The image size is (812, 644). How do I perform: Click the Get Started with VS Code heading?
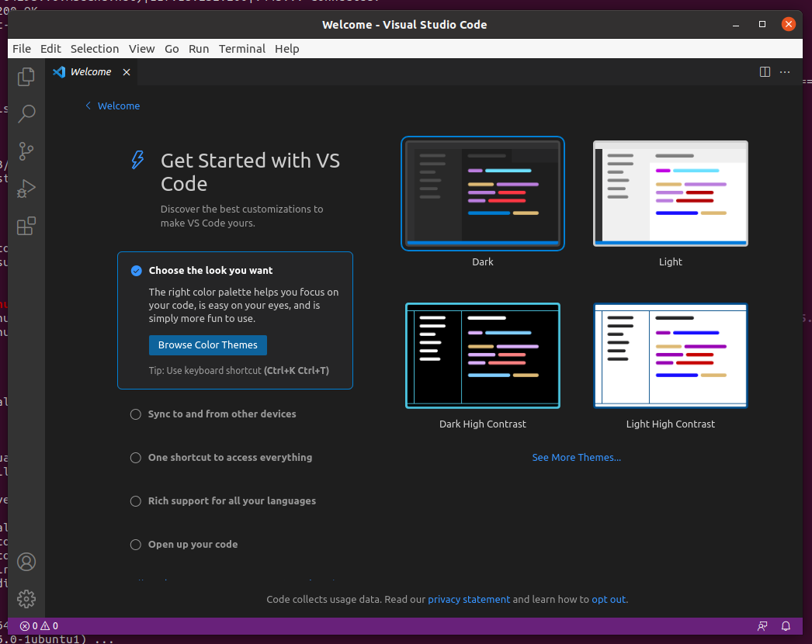[250, 172]
